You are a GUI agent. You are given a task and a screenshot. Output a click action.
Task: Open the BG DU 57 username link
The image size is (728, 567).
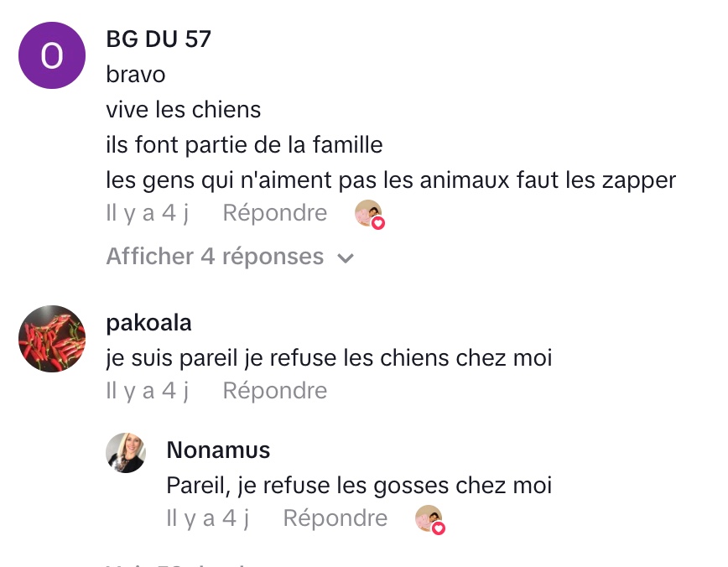(159, 39)
